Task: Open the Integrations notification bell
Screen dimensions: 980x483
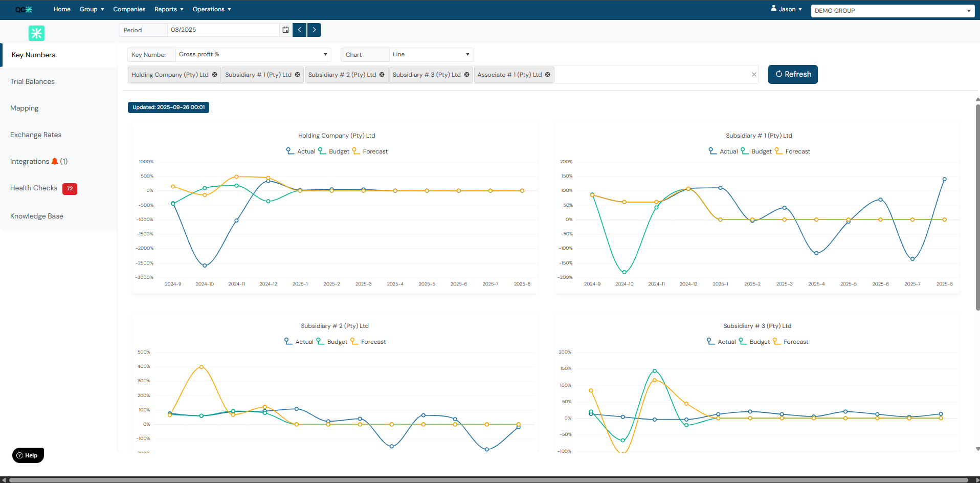Action: (x=55, y=162)
